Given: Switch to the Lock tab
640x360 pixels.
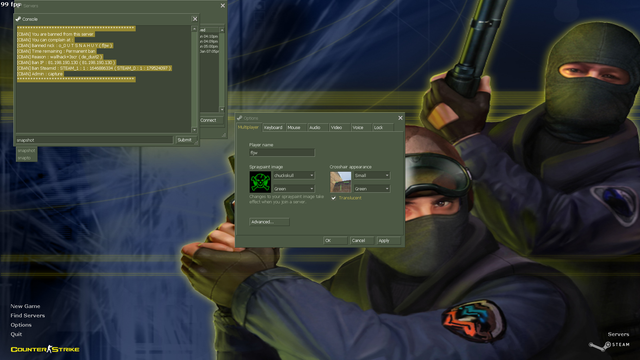Looking at the screenshot, I should click(382, 128).
